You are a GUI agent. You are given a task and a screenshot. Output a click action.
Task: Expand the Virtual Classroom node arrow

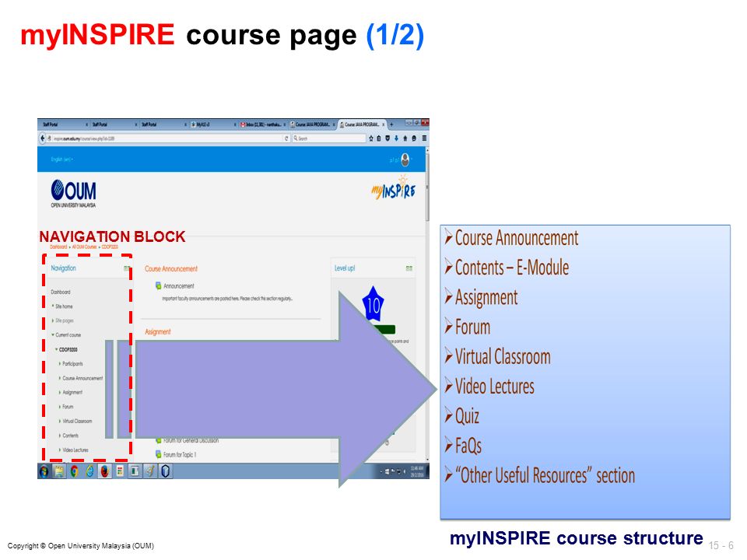click(x=60, y=421)
